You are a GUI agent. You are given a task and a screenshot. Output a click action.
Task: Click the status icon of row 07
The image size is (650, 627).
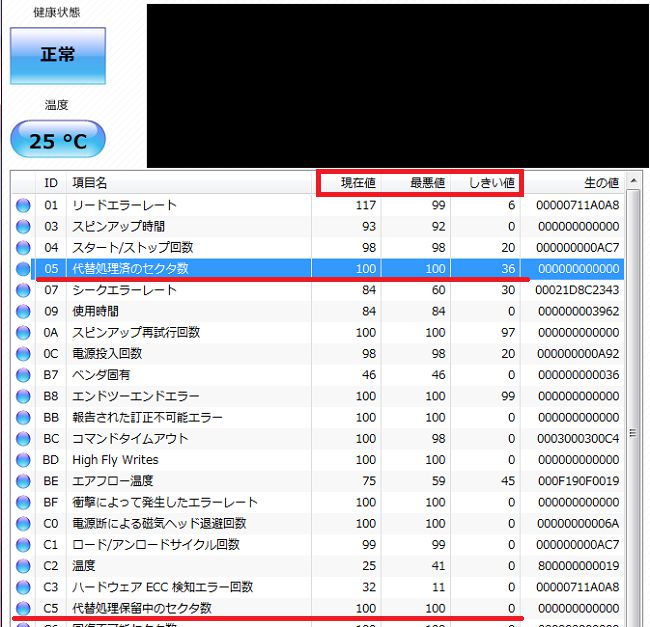coord(23,290)
